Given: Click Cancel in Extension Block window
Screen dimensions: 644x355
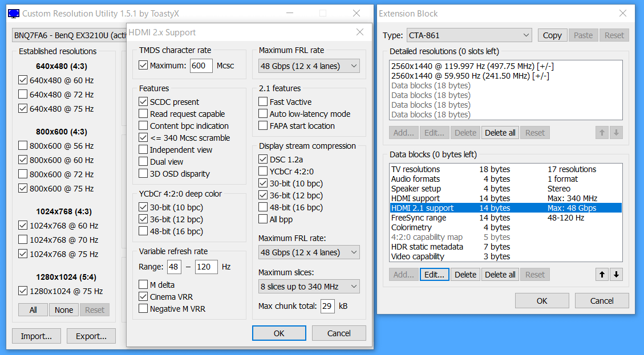Looking at the screenshot, I should click(602, 301).
